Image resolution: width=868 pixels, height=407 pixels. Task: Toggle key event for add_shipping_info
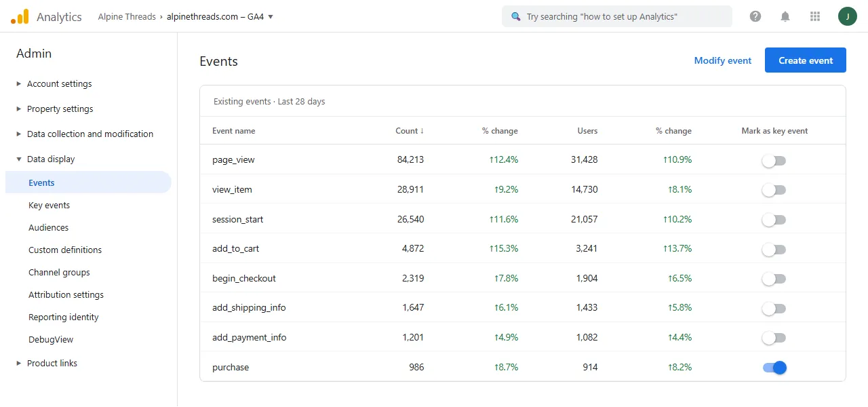tap(774, 308)
